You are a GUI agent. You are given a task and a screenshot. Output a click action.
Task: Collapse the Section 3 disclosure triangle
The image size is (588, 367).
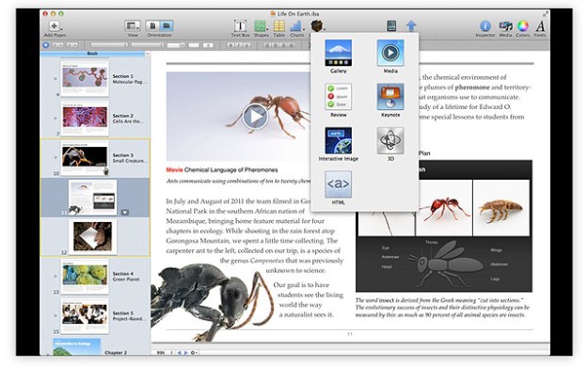[56, 157]
